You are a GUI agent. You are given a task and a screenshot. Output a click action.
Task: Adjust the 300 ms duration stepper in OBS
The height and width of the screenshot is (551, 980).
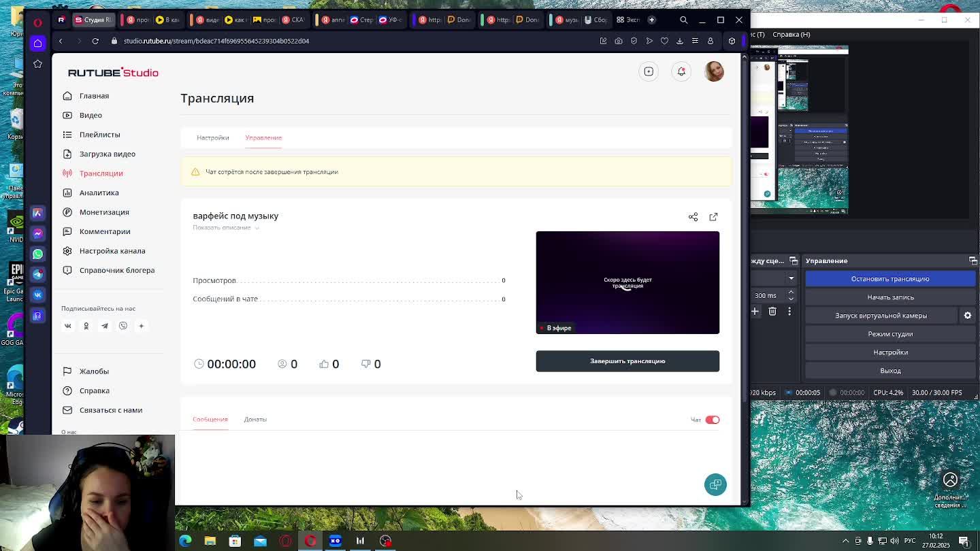click(791, 295)
